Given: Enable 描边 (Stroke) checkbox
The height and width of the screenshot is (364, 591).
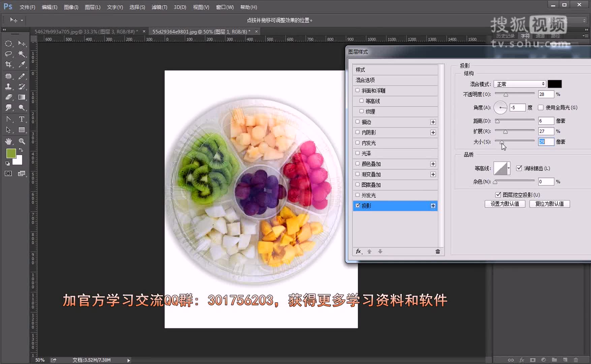Looking at the screenshot, I should coord(357,122).
